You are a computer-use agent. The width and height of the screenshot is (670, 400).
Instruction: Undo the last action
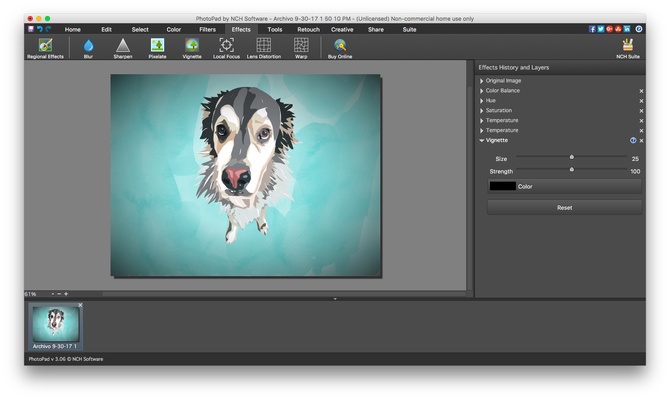coord(39,29)
